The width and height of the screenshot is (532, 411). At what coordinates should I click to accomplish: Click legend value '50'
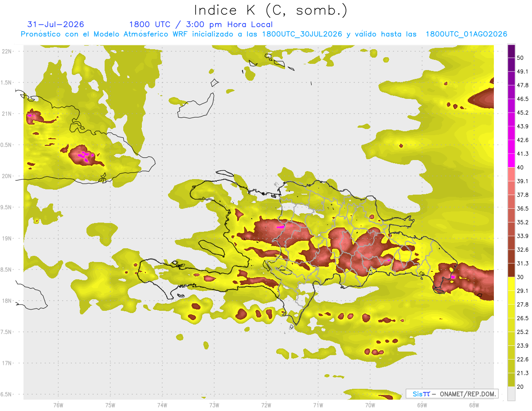(x=521, y=58)
